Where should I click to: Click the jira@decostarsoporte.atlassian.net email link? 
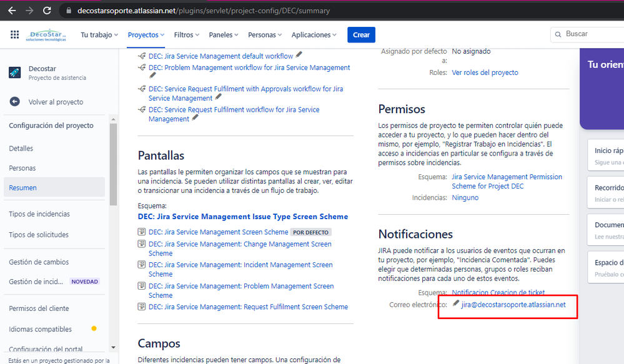click(513, 304)
